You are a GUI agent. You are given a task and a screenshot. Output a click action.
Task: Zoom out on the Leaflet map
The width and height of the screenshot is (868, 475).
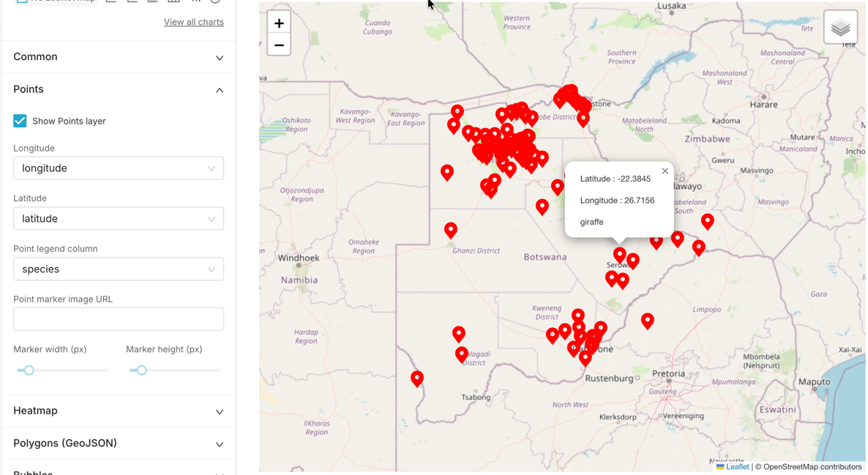coord(279,45)
